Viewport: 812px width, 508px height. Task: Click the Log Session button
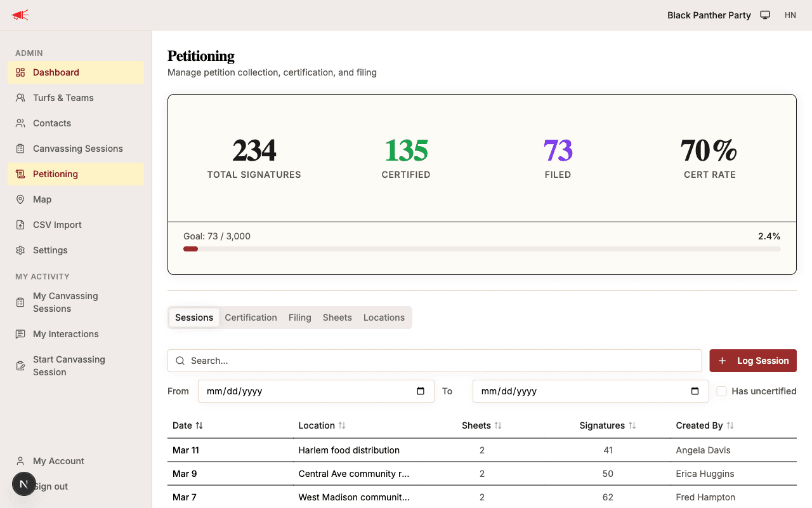pyautogui.click(x=753, y=361)
